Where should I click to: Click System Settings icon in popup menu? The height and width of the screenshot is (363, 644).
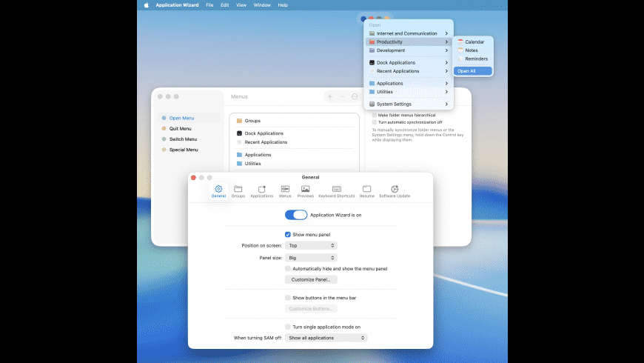click(372, 104)
